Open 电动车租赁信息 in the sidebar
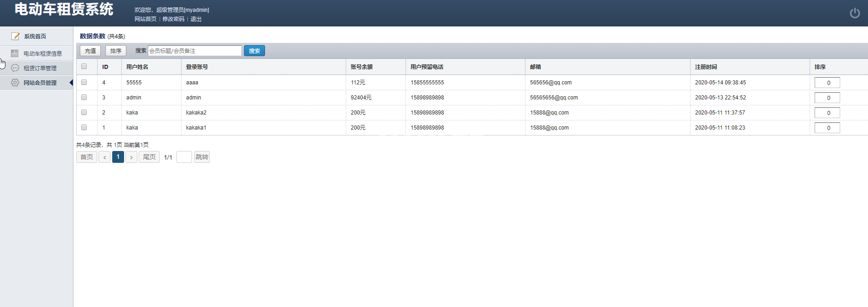Image resolution: width=868 pixels, height=307 pixels. pyautogui.click(x=42, y=54)
